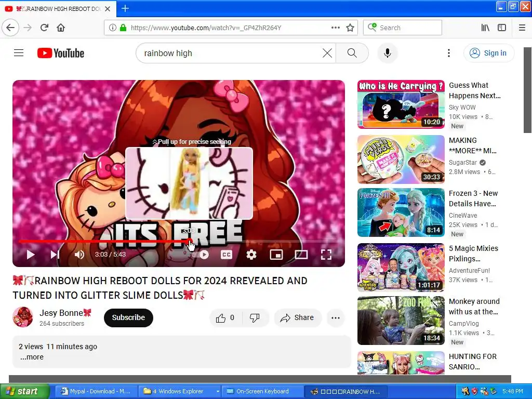Viewport: 532px width, 399px height.
Task: Open the browser Library icon
Action: tap(485, 28)
